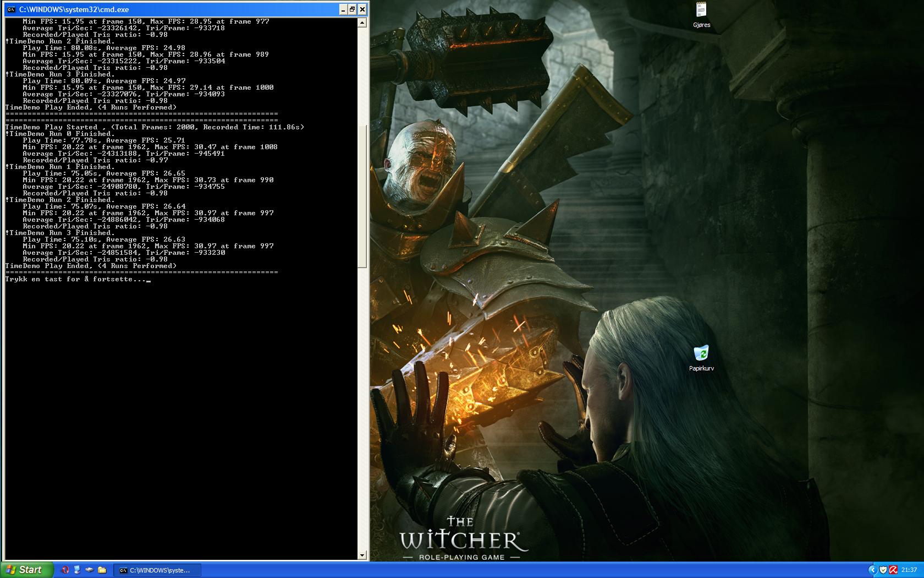The width and height of the screenshot is (924, 578).
Task: Open the Gjøres text file desktop icon
Action: pos(701,15)
